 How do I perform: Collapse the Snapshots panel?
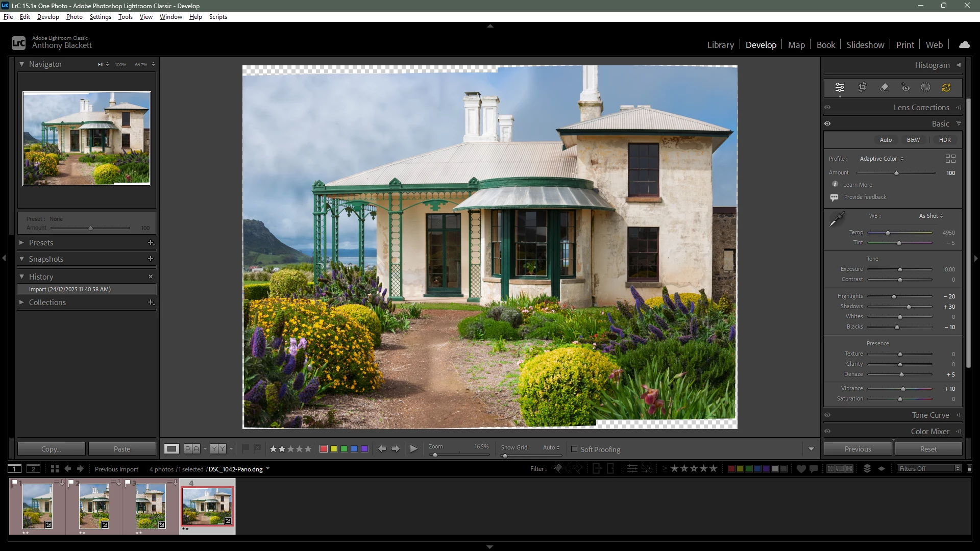pyautogui.click(x=21, y=259)
